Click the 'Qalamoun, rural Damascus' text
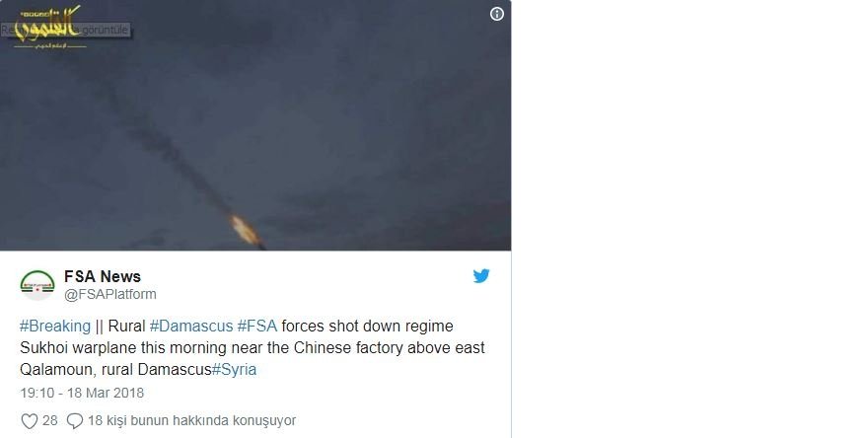Screen dimensions: 868x438 point(115,369)
